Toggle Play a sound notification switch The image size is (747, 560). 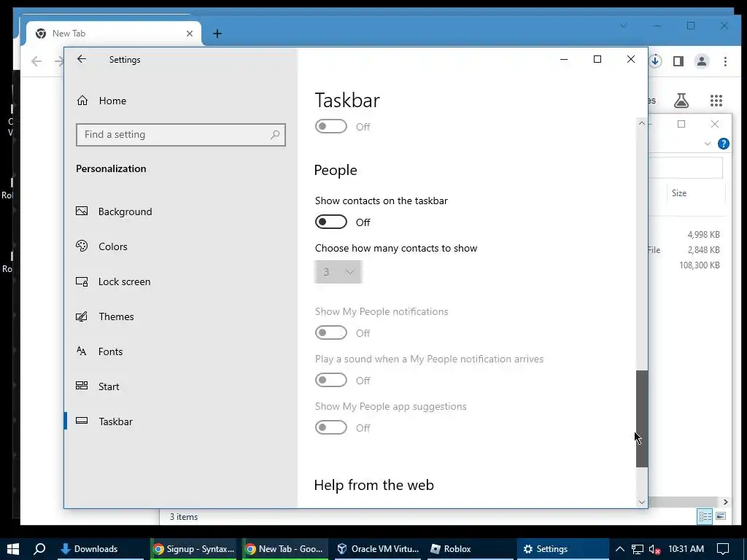pyautogui.click(x=331, y=380)
